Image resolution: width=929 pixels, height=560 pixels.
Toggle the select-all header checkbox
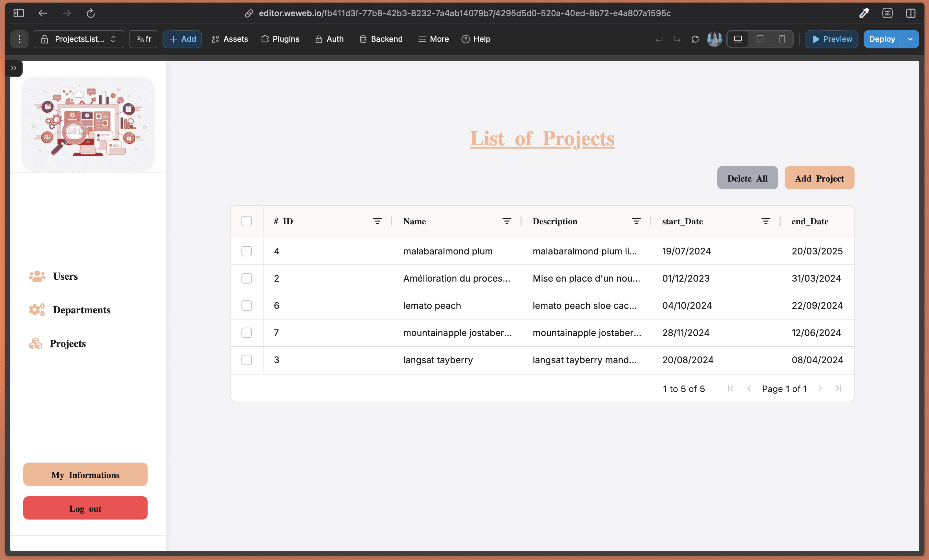click(x=247, y=221)
